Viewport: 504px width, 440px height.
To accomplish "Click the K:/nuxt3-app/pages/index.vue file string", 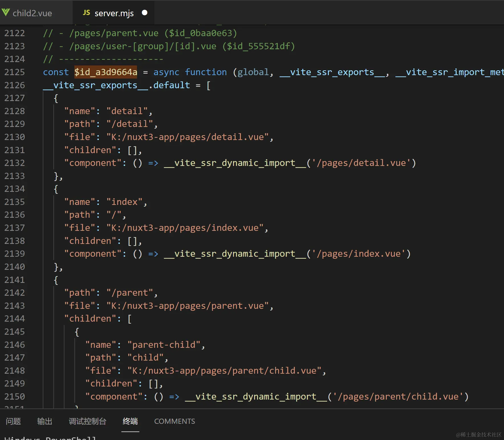I will pos(185,228).
